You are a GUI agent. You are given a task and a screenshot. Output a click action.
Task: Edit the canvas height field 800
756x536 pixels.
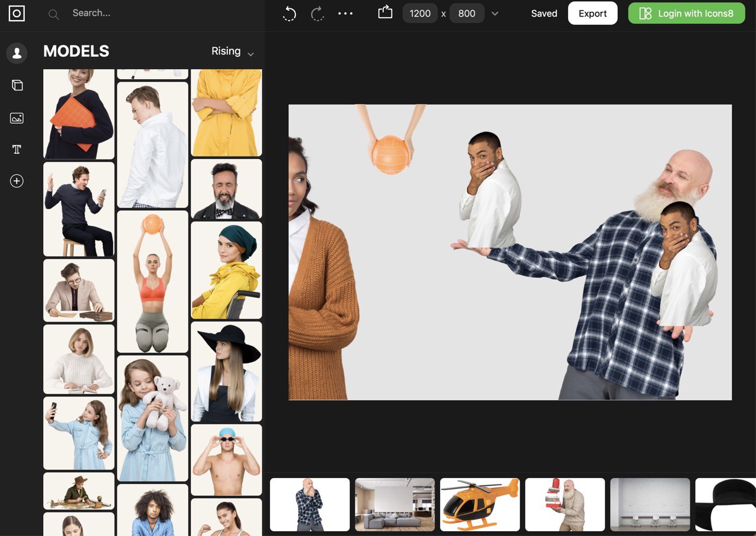(x=467, y=14)
